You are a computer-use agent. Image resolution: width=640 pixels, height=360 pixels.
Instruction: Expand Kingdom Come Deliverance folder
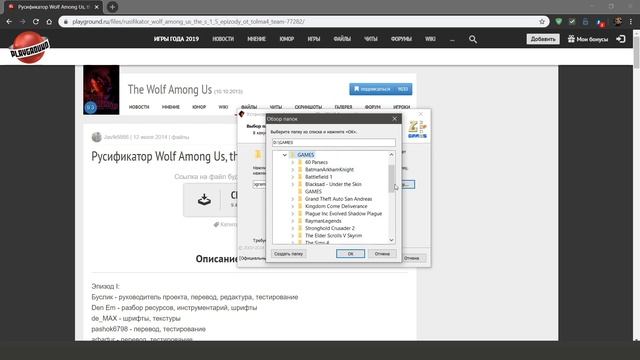pos(293,207)
